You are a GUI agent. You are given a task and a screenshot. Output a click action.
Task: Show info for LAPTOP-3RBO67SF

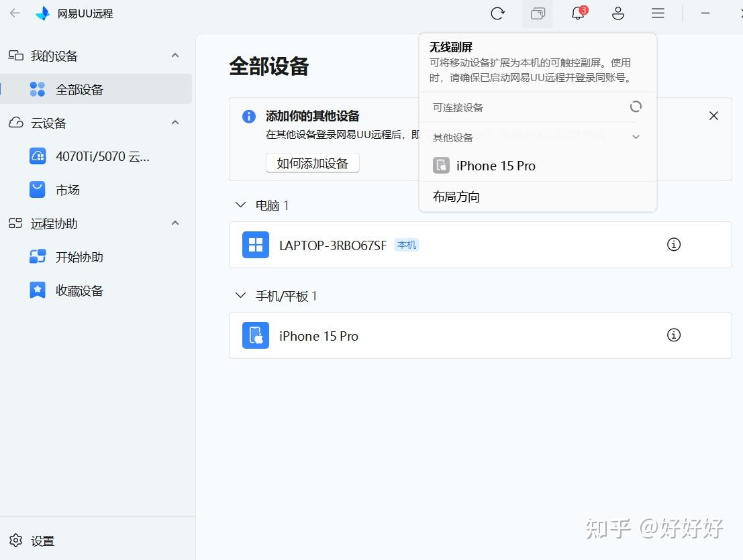(674, 244)
